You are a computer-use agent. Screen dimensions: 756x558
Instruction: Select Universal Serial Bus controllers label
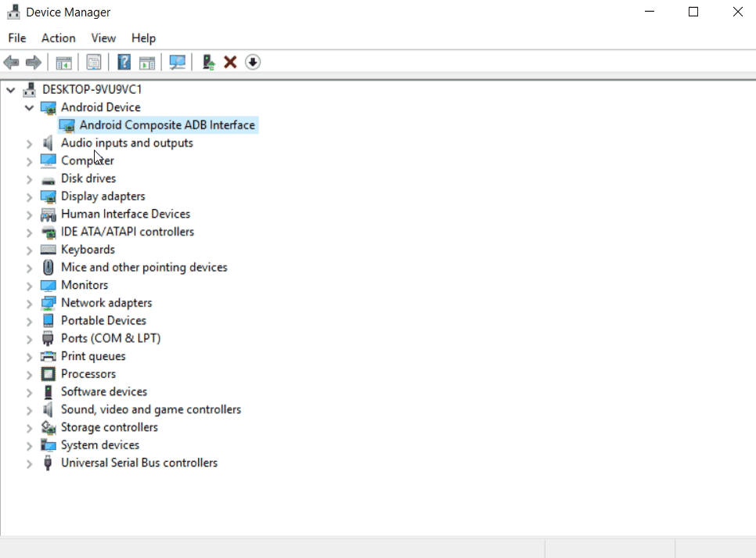139,463
